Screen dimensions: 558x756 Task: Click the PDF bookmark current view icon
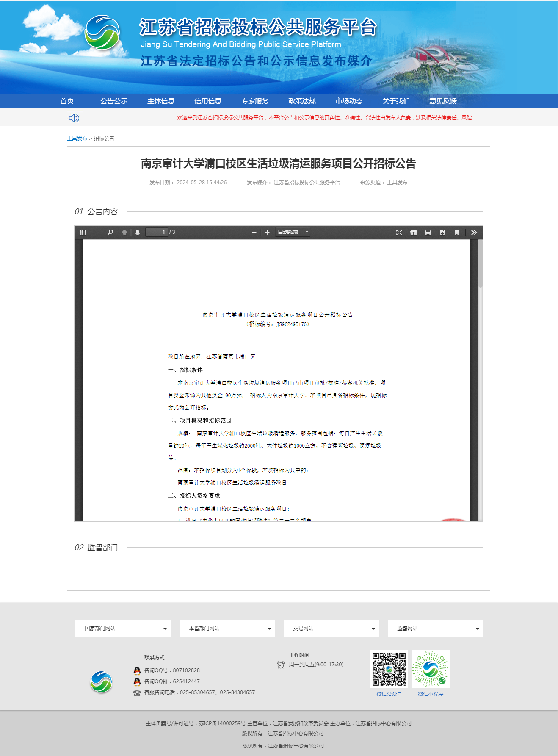(x=457, y=232)
